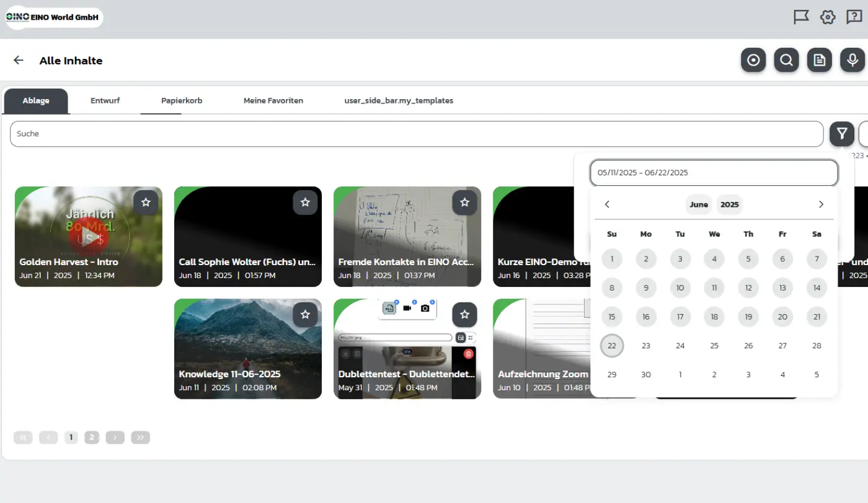Open the Aufzeichnung Zoom thumbnail
868x503 pixels.
(541, 349)
